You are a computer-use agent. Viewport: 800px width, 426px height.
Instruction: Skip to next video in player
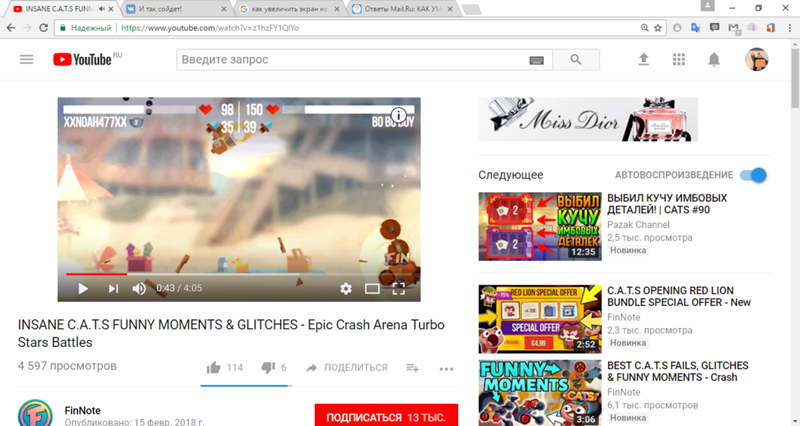tap(113, 288)
